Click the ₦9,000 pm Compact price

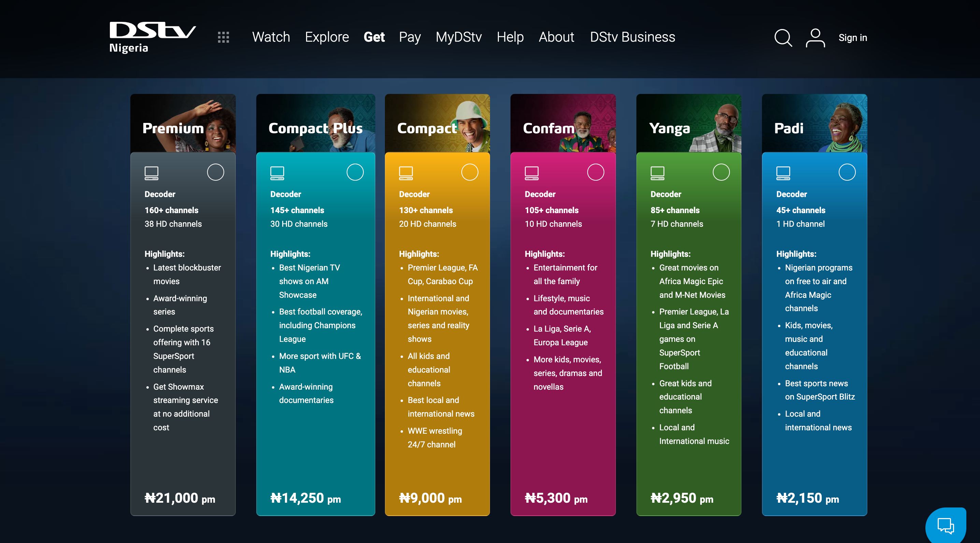[x=430, y=498]
